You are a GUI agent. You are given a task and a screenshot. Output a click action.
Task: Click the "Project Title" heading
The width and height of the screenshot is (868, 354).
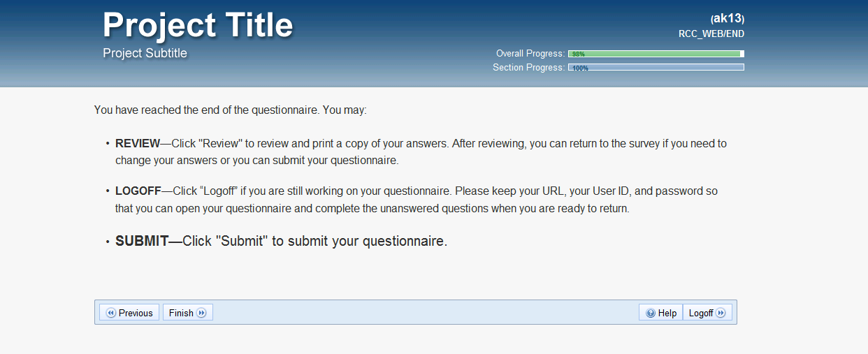pos(198,25)
